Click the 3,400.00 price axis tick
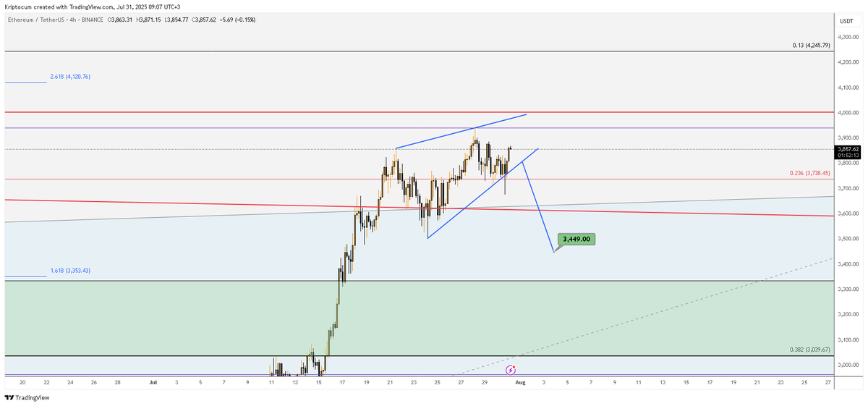This screenshot has height=406, width=868. point(848,264)
